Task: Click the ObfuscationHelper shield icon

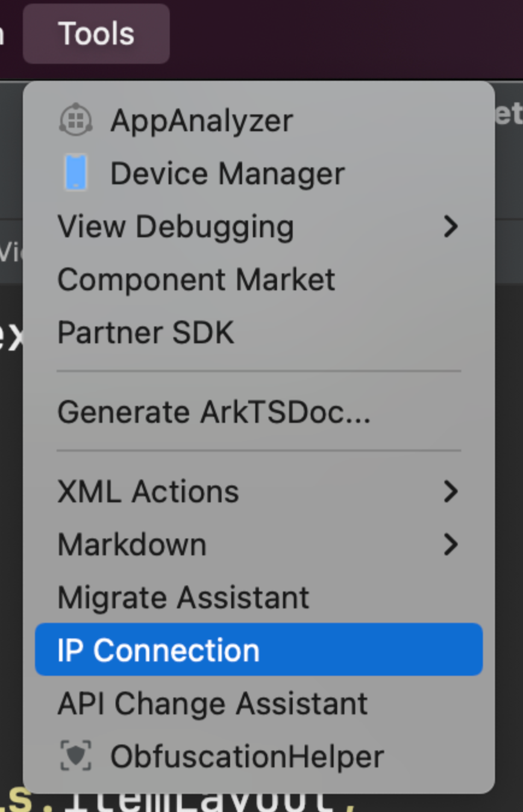Action: click(76, 756)
